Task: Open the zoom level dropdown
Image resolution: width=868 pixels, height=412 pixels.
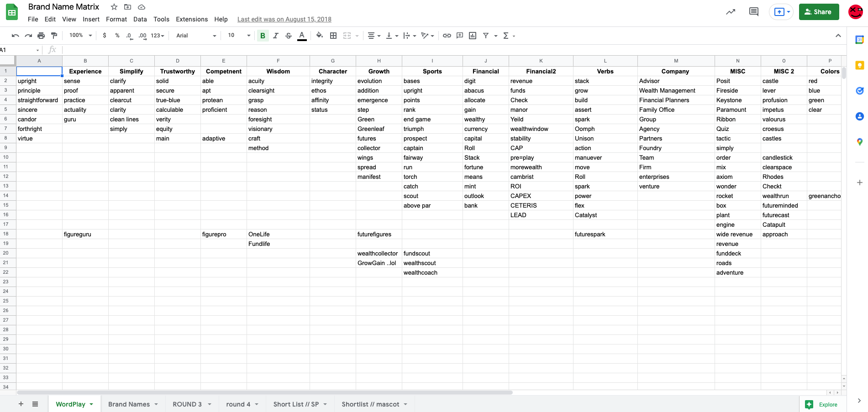Action: click(90, 35)
